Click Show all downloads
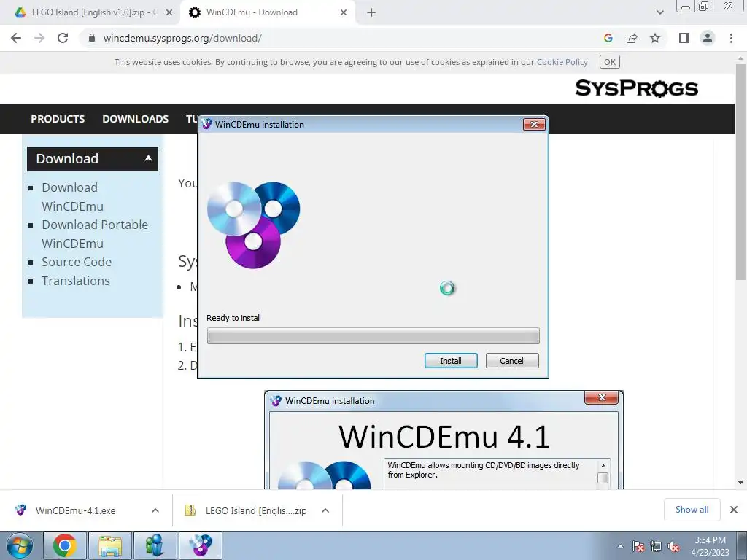The height and width of the screenshot is (560, 747). tap(692, 510)
